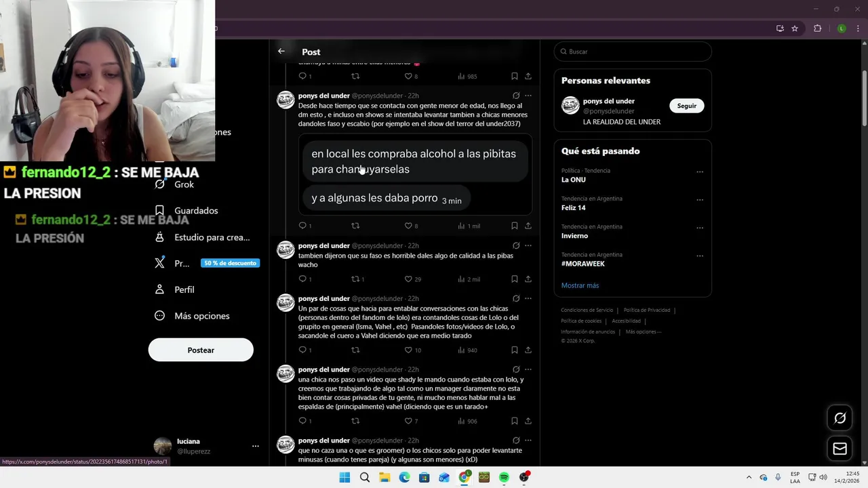This screenshot has height=488, width=868.
Task: Open more menu on 'una chica nos paso' post
Action: click(528, 369)
